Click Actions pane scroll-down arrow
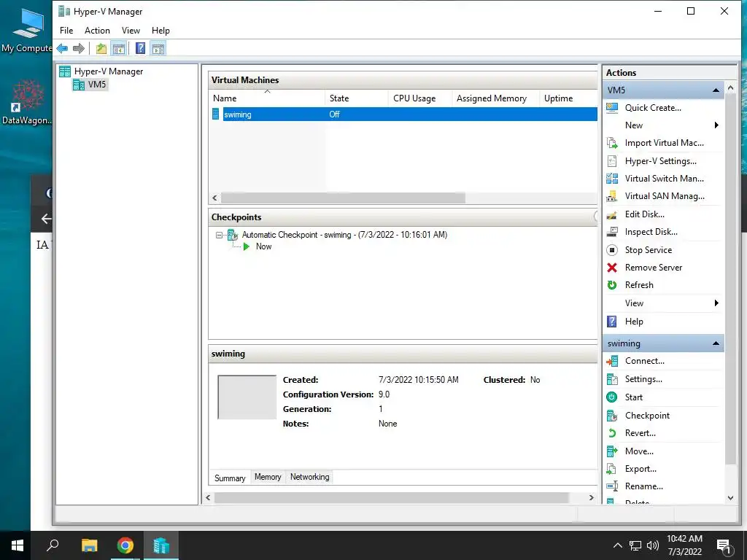 [x=730, y=498]
